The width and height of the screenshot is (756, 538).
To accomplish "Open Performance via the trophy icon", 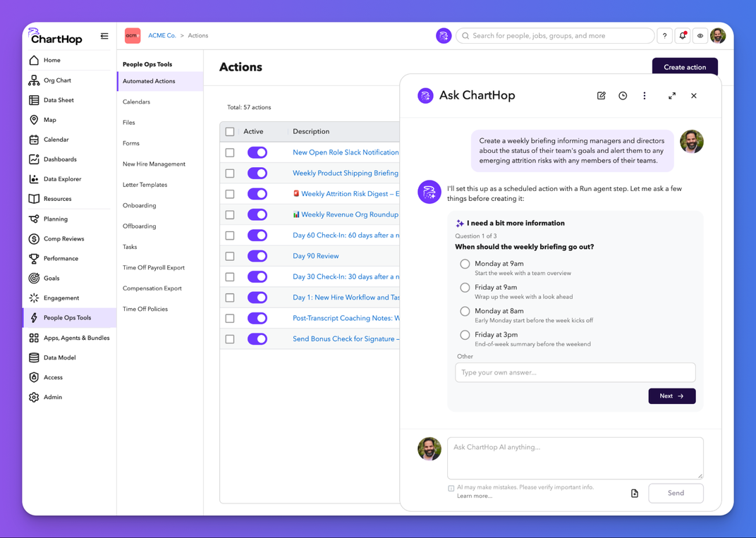I will click(34, 259).
